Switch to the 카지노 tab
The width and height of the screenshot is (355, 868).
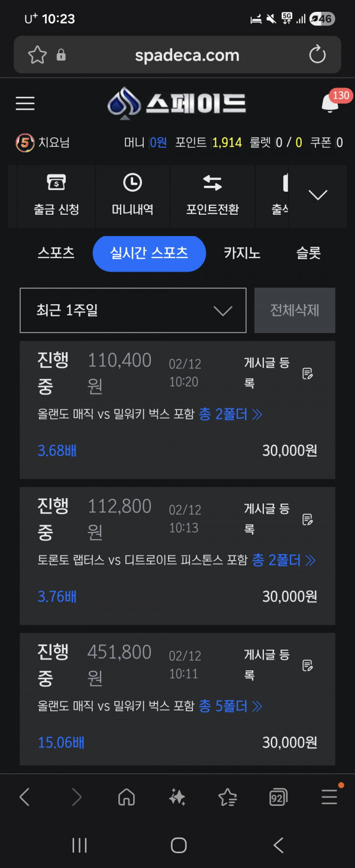242,253
